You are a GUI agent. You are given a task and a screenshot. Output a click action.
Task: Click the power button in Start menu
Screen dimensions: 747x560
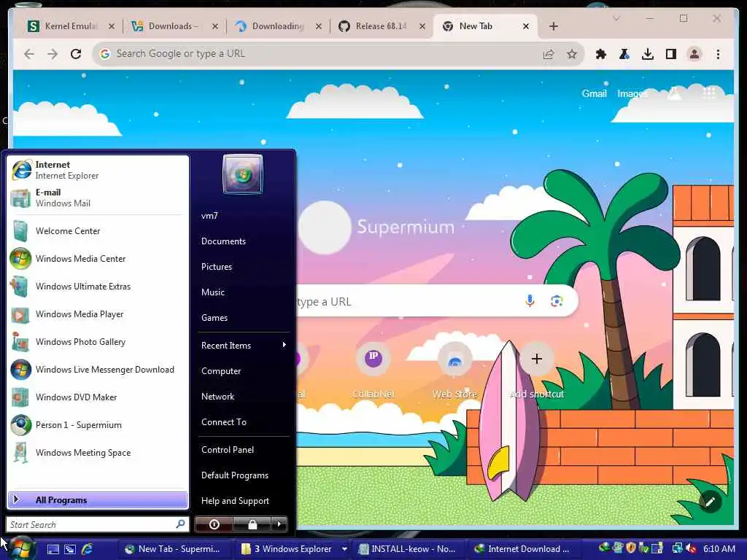(214, 524)
